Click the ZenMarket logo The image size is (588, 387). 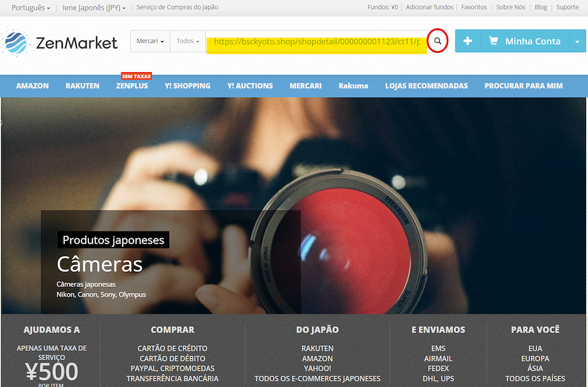[60, 42]
